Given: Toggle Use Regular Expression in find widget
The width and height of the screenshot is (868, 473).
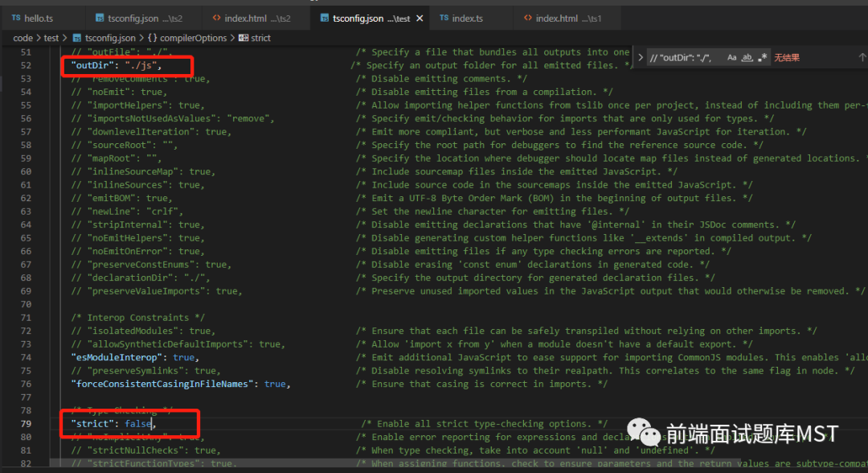Looking at the screenshot, I should click(761, 58).
